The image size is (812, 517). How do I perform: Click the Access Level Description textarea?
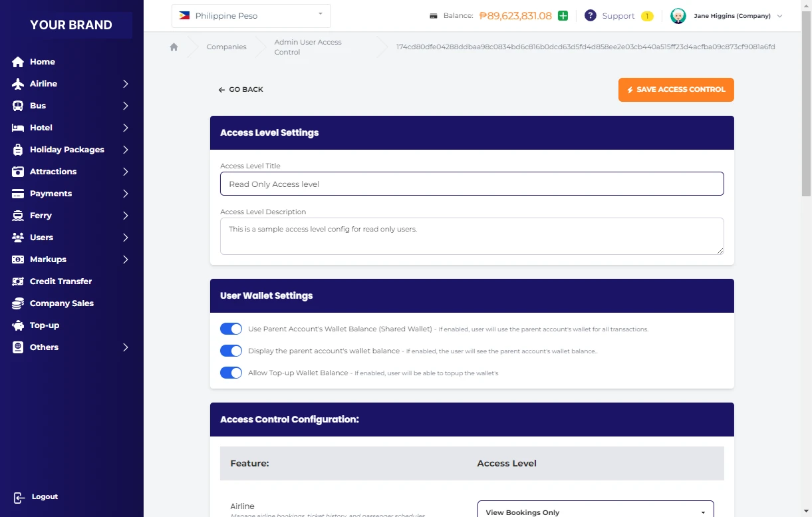[x=472, y=236]
